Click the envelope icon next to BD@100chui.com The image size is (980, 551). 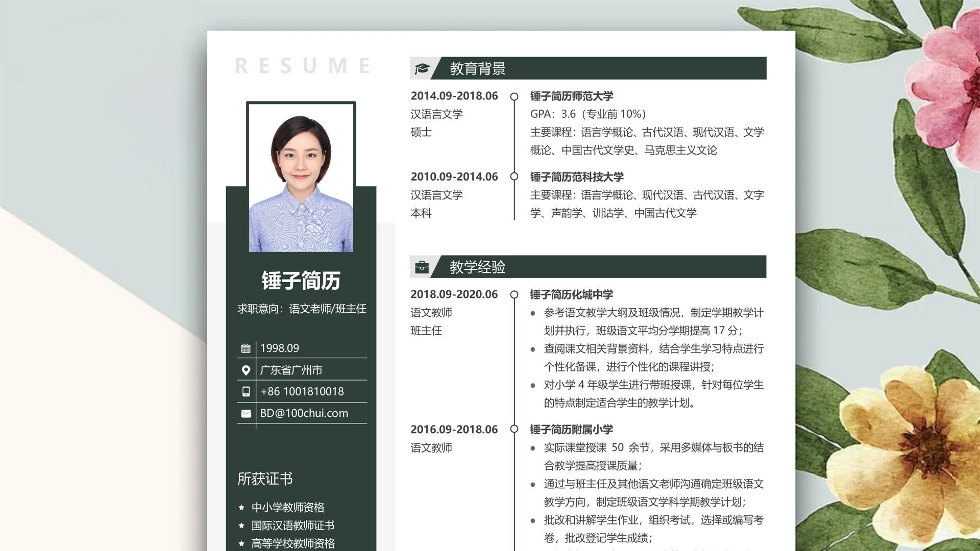246,413
